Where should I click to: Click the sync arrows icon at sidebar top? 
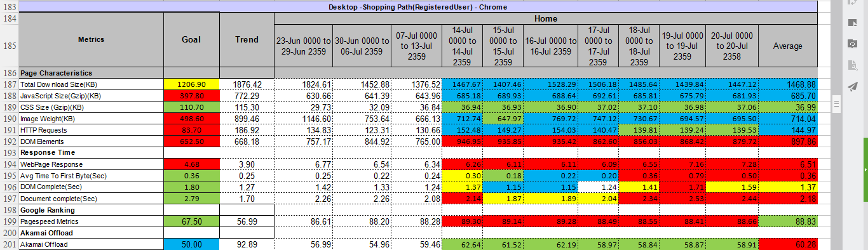[853, 3]
